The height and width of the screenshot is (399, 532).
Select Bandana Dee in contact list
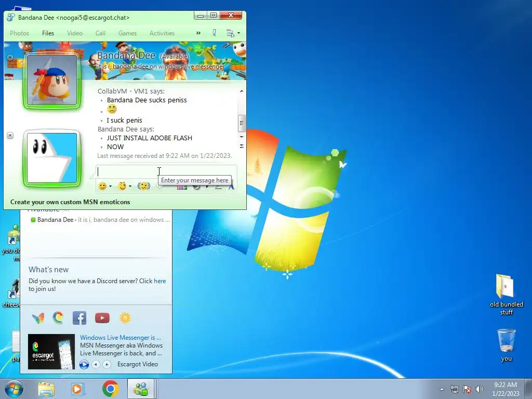click(x=100, y=220)
